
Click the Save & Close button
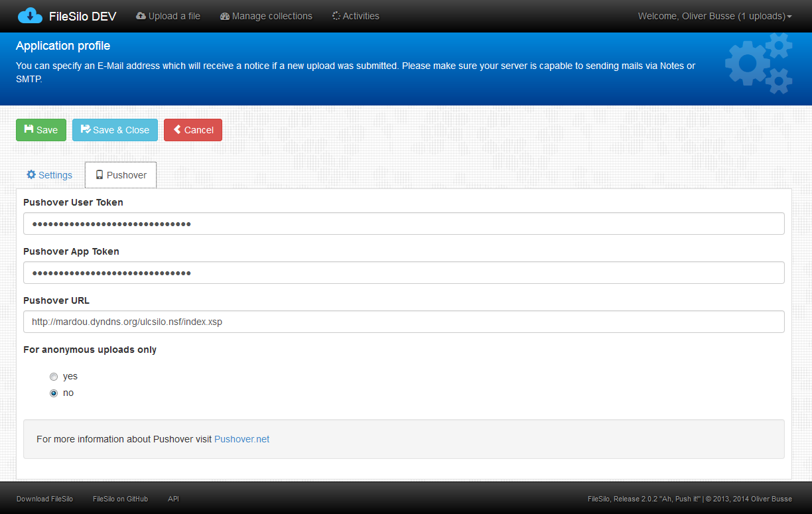[115, 130]
